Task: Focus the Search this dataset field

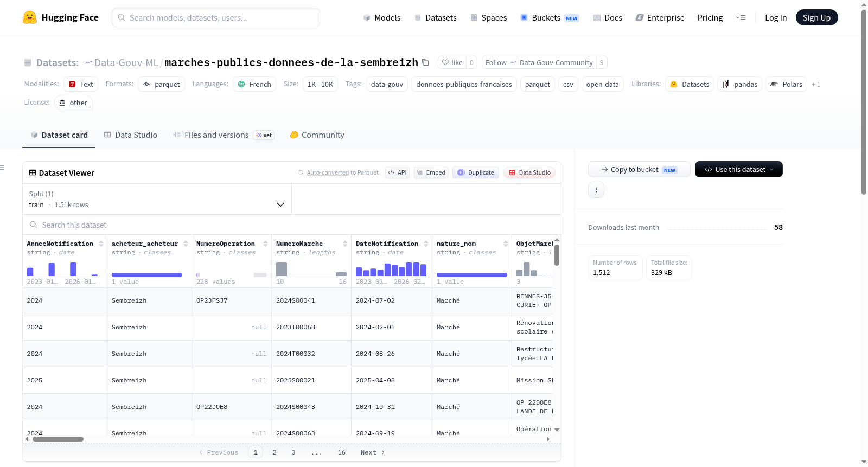Action: pyautogui.click(x=292, y=225)
